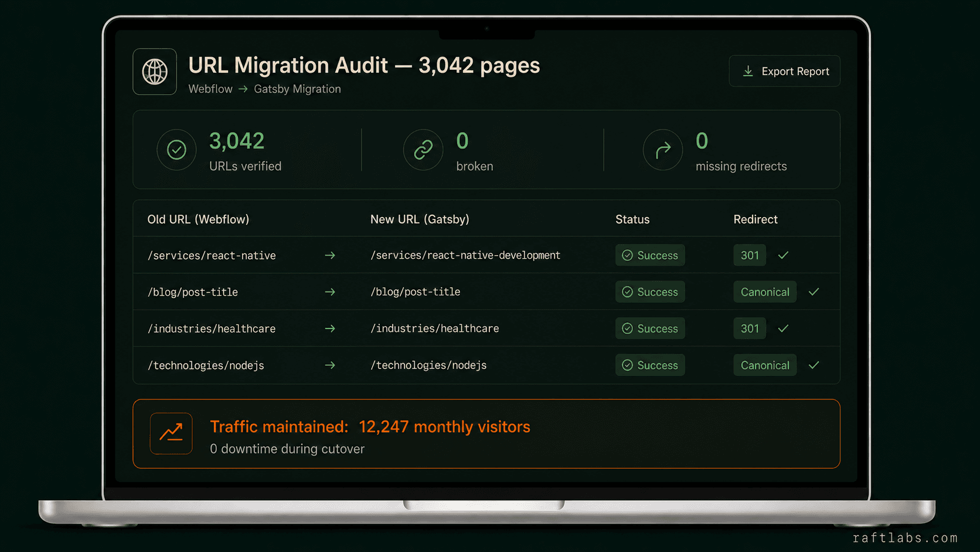Click the URL Migration Audit title
Image resolution: width=980 pixels, height=552 pixels.
point(364,65)
